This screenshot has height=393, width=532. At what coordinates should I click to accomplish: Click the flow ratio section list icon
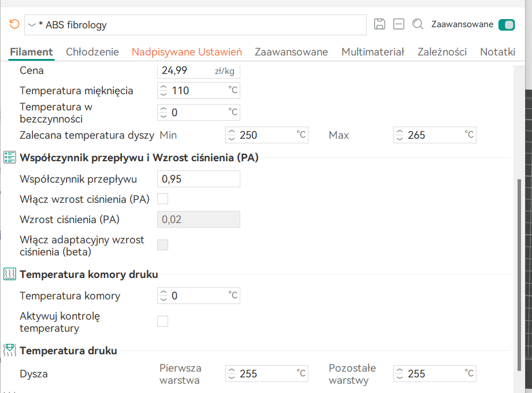9,157
